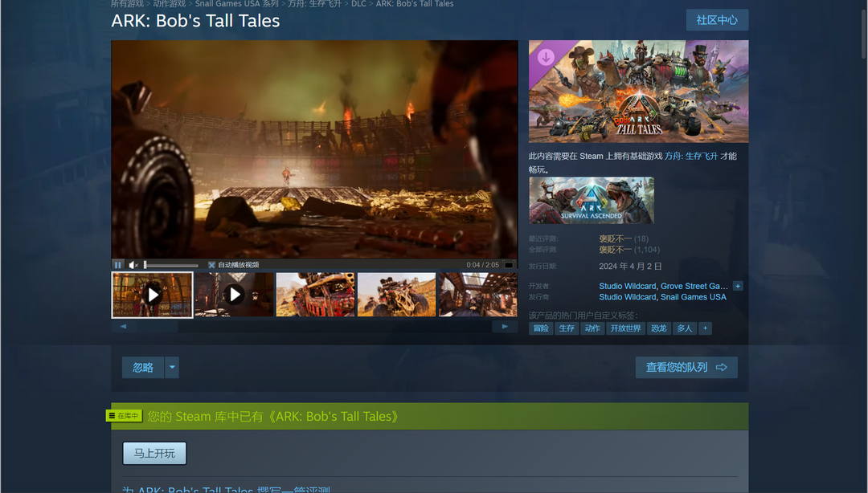This screenshot has height=493, width=868.
Task: Open base game link 方舟: 生存飞升
Action: (x=691, y=157)
